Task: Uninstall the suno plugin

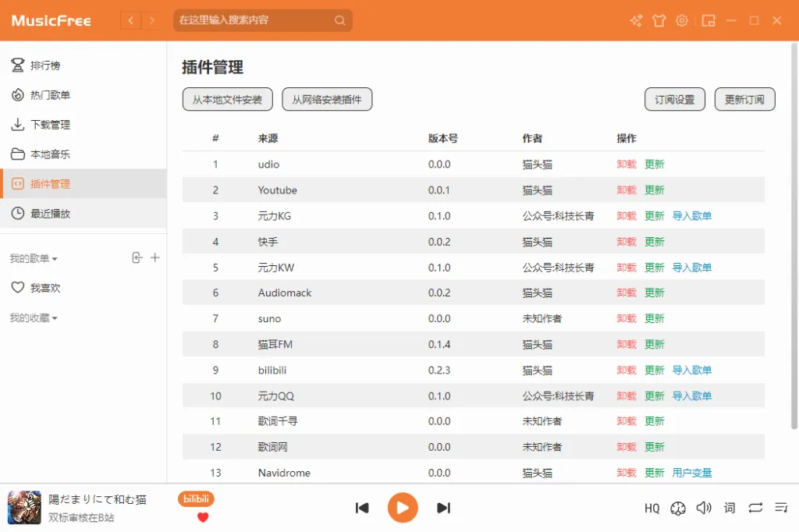Action: [627, 318]
